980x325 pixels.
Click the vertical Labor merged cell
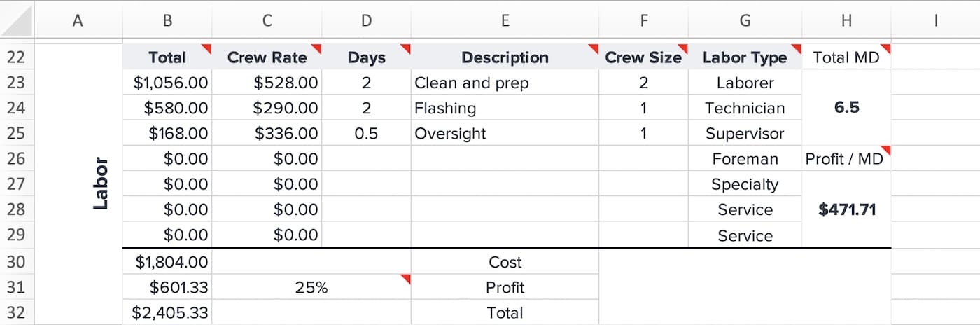pyautogui.click(x=101, y=184)
